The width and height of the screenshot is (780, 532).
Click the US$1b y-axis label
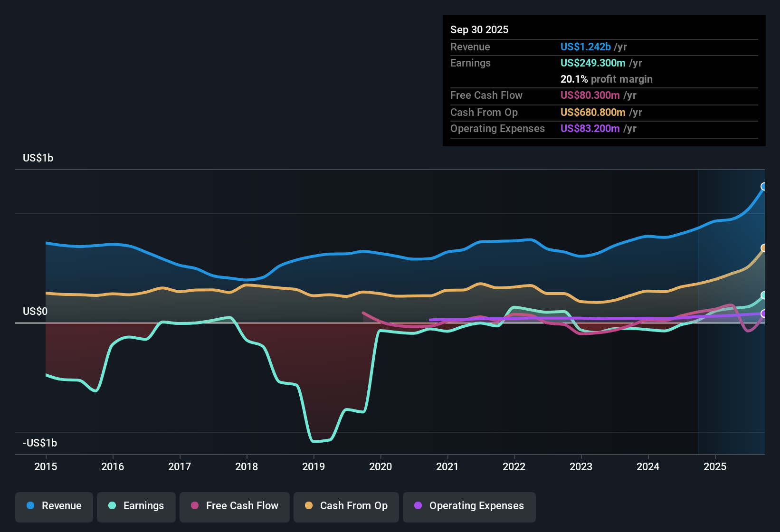38,158
